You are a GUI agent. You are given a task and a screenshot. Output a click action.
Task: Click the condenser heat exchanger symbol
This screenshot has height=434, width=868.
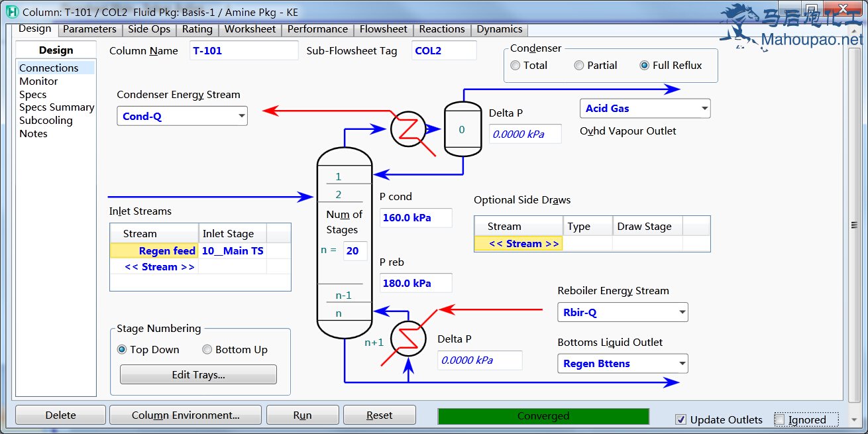point(407,129)
